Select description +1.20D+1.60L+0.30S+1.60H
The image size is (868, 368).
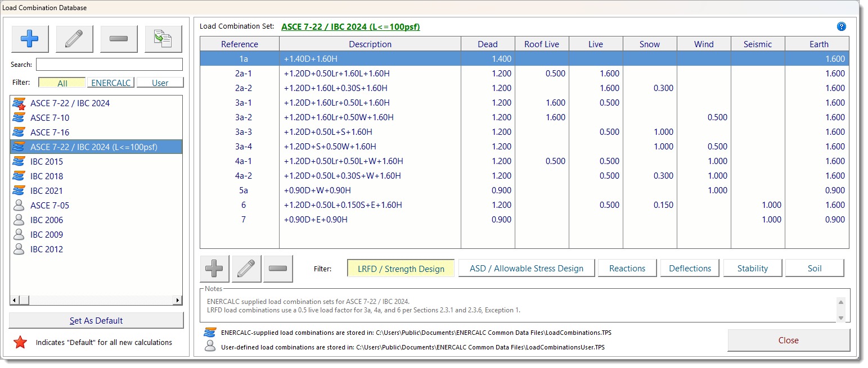coord(335,88)
